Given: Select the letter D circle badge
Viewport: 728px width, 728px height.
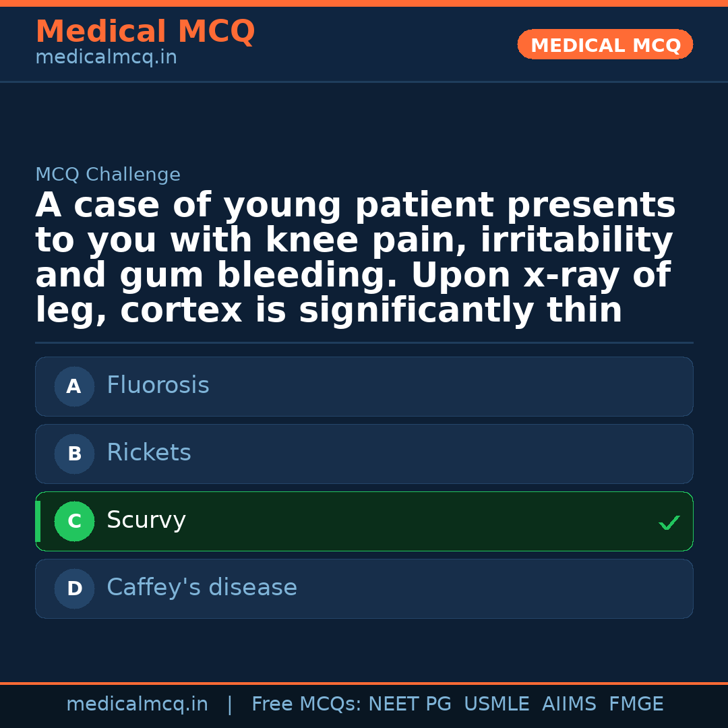Looking at the screenshot, I should coord(74,589).
